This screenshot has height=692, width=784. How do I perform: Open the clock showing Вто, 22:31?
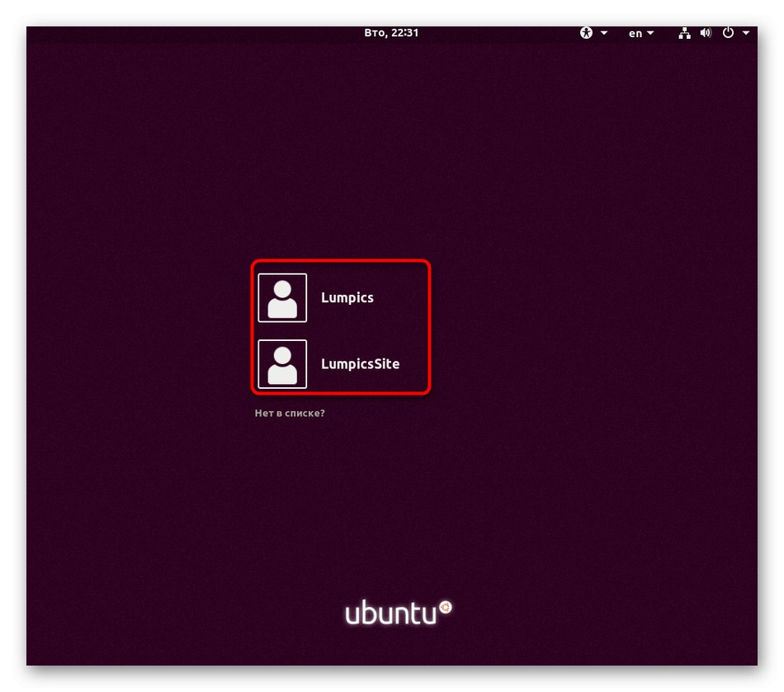pyautogui.click(x=391, y=33)
